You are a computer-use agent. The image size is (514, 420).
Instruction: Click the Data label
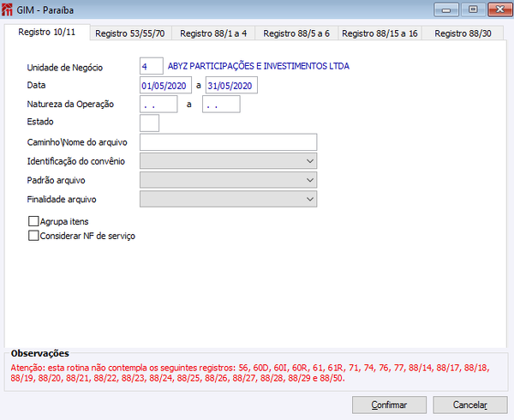tap(36, 85)
